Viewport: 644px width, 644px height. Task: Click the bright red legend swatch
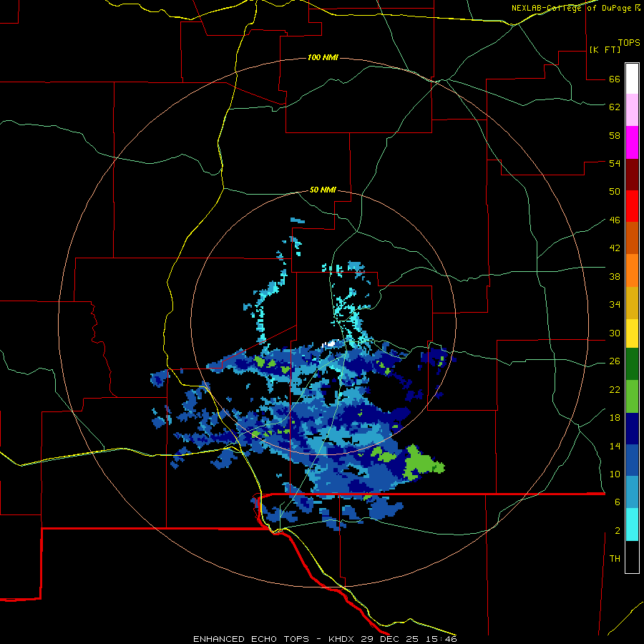point(632,206)
